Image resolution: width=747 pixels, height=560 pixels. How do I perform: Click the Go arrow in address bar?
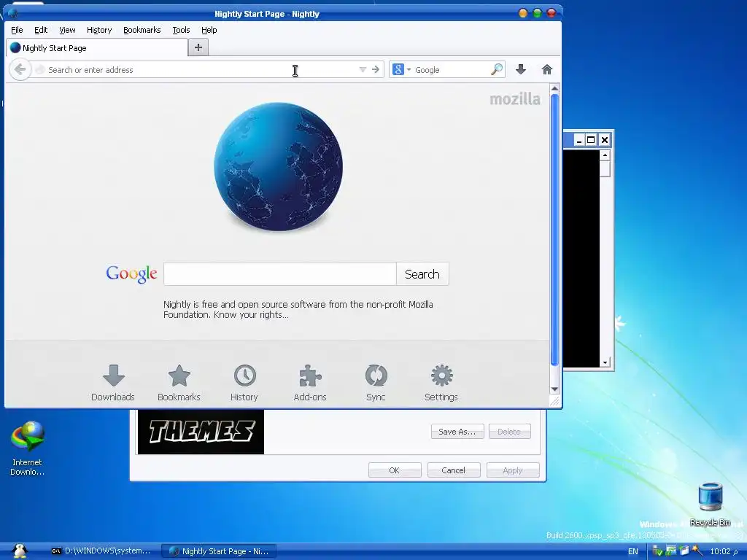point(376,69)
